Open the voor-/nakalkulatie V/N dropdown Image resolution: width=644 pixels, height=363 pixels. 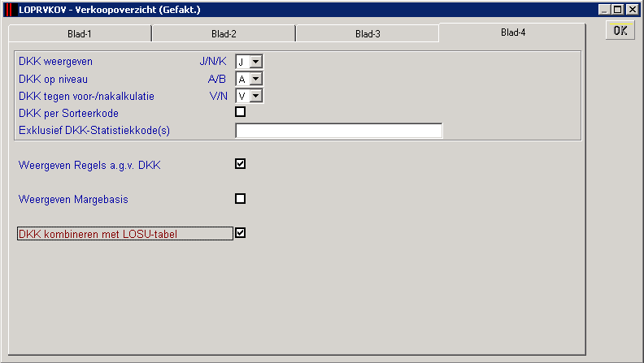(x=256, y=96)
